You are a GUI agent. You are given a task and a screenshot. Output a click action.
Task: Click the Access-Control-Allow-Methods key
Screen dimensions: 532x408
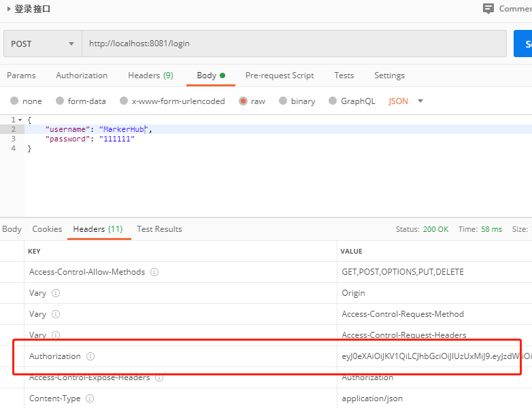[x=87, y=272]
